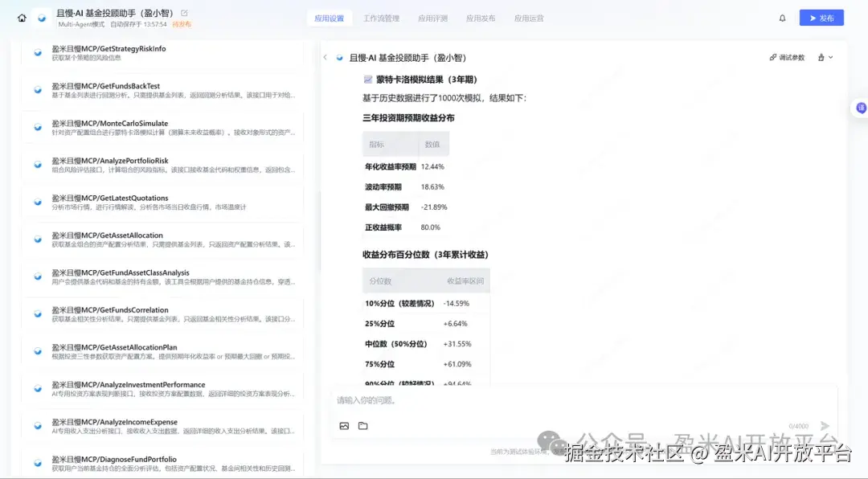Collapse the chat panel via the back arrow
Screen dimensions: 868x479
pyautogui.click(x=325, y=57)
